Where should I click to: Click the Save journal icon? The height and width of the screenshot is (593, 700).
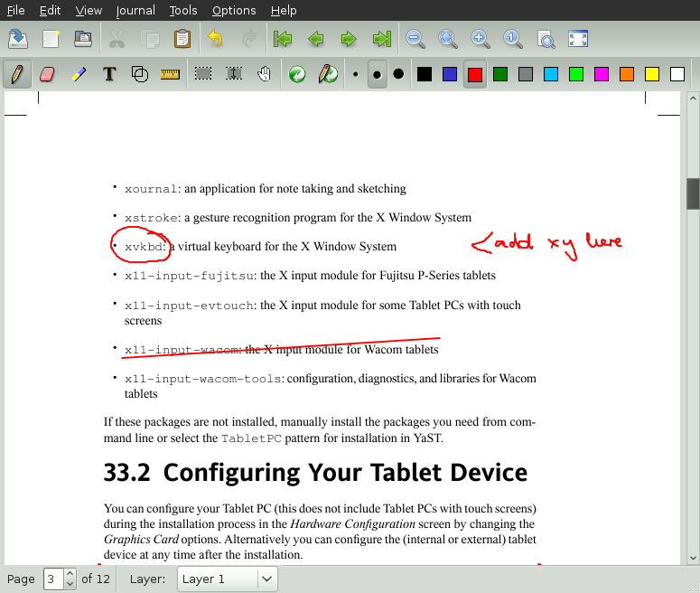(18, 39)
